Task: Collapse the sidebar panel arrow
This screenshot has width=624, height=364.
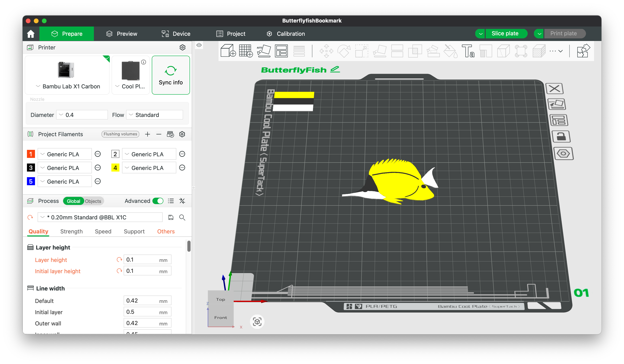Action: coord(199,45)
